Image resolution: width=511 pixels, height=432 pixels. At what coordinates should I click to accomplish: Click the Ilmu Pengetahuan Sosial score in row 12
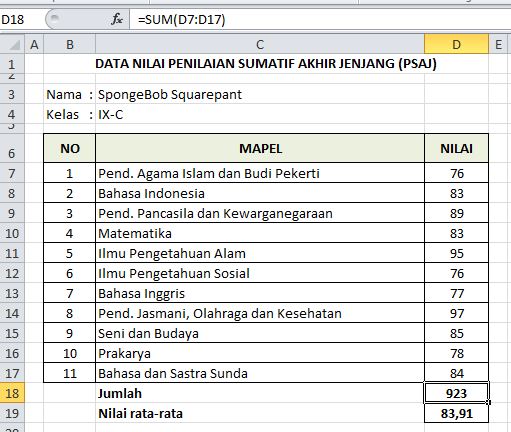(456, 273)
